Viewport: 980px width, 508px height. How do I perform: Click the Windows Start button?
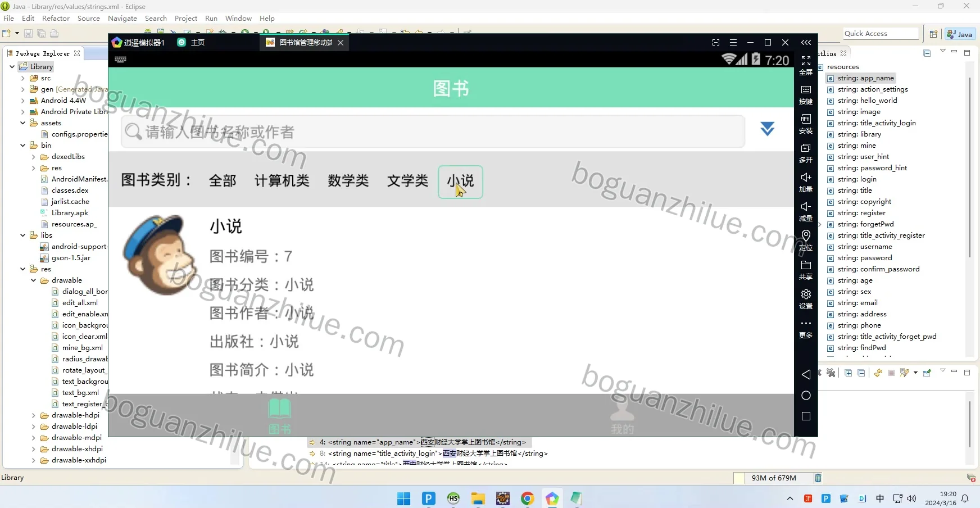pyautogui.click(x=403, y=498)
